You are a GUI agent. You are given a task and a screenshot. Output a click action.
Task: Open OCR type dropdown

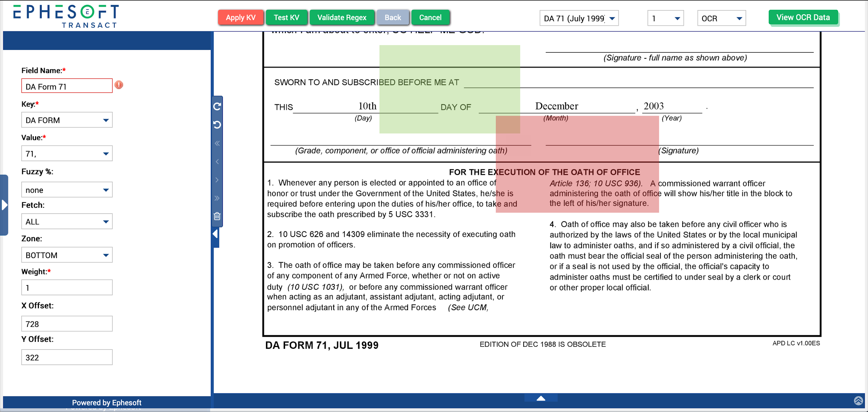[721, 18]
